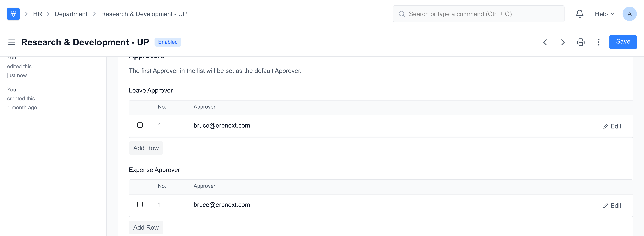Click the HR module home icon

[x=13, y=14]
